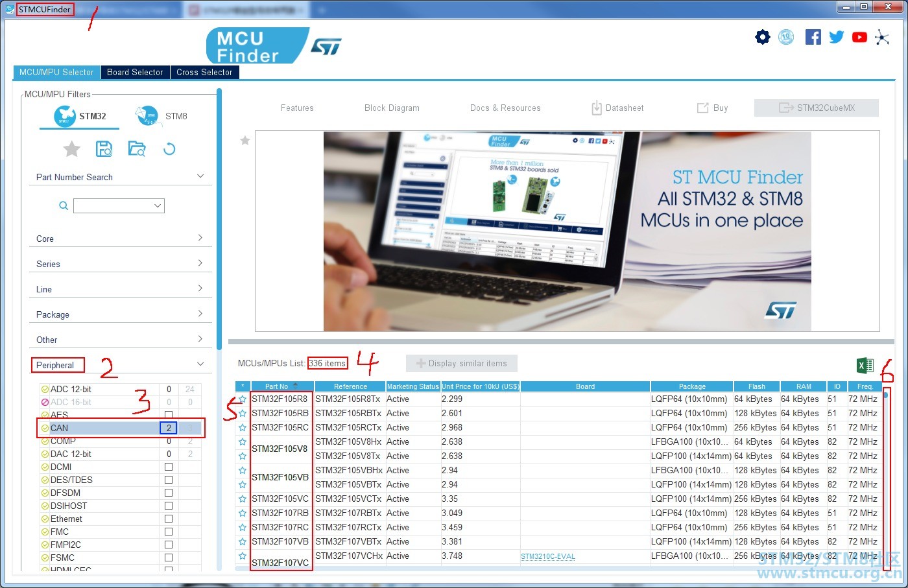Screen dimensions: 908x588
Task: Expand the Series filter section
Action: [200, 263]
